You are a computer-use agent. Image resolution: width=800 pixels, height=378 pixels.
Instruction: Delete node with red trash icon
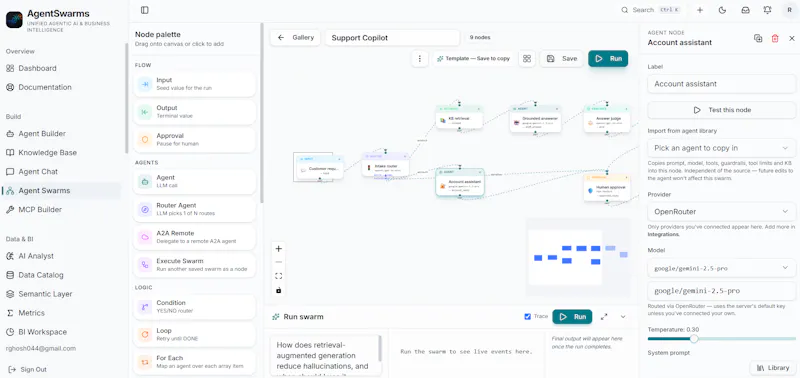pos(775,38)
